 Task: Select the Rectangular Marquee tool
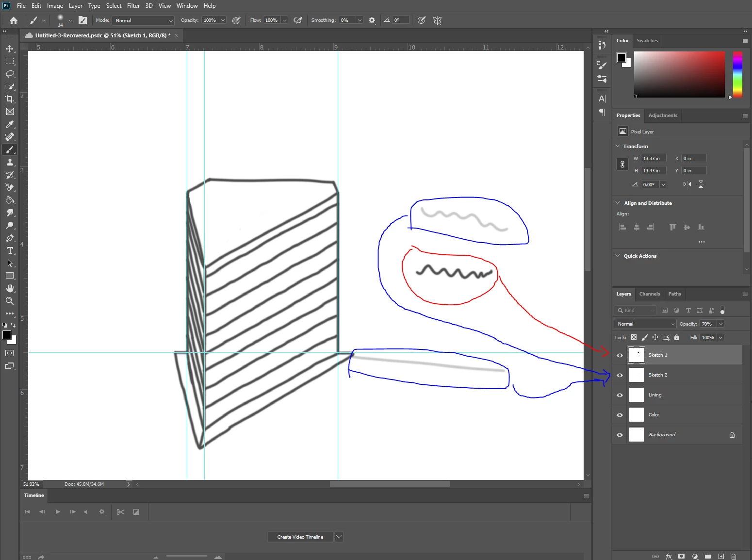tap(10, 62)
